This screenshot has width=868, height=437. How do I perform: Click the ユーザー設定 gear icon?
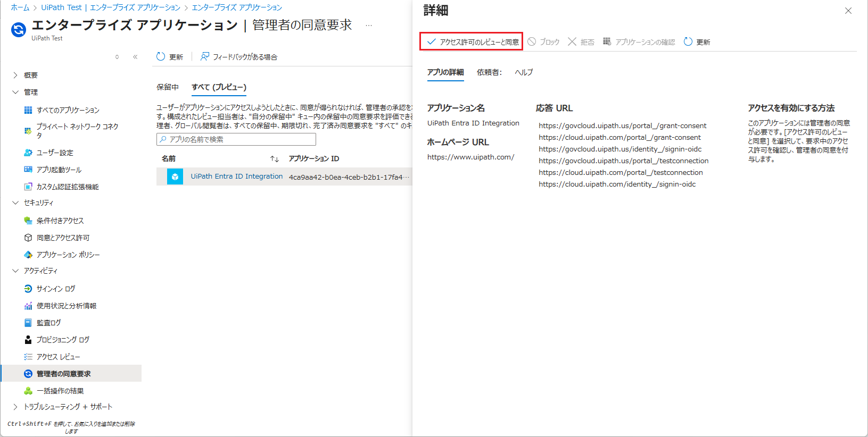coord(28,153)
